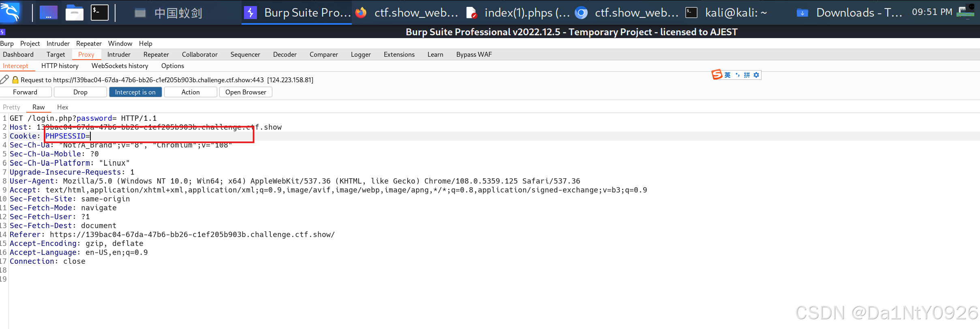This screenshot has height=329, width=980.
Task: Click the Burp Suite window logo icon
Action: [x=2, y=32]
